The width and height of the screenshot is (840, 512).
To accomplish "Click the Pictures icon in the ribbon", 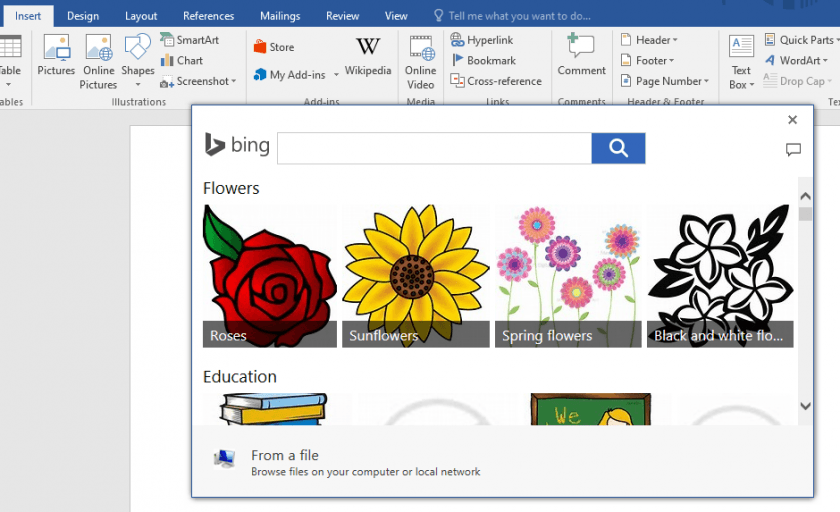I will coord(56,56).
